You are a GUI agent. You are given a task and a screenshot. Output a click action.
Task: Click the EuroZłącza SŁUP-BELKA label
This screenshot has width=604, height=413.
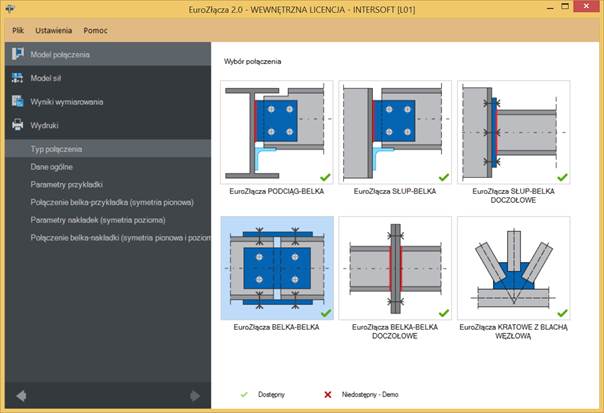[x=395, y=191]
